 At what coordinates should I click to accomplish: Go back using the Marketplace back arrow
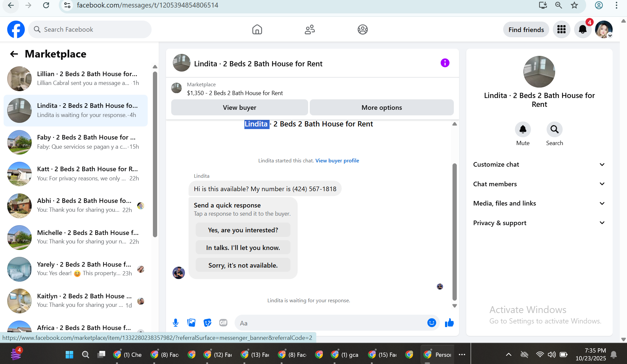coord(14,54)
